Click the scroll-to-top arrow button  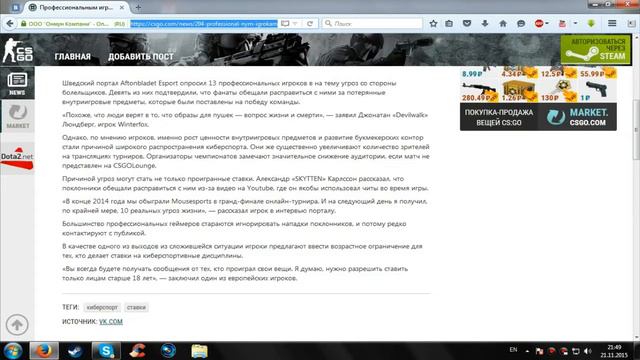[x=17, y=324]
